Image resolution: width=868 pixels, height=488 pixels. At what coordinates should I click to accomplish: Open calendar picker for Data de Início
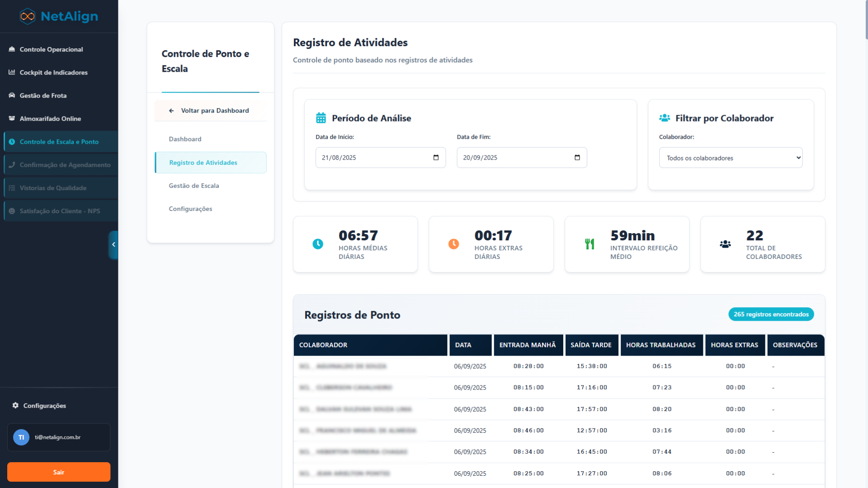click(436, 158)
